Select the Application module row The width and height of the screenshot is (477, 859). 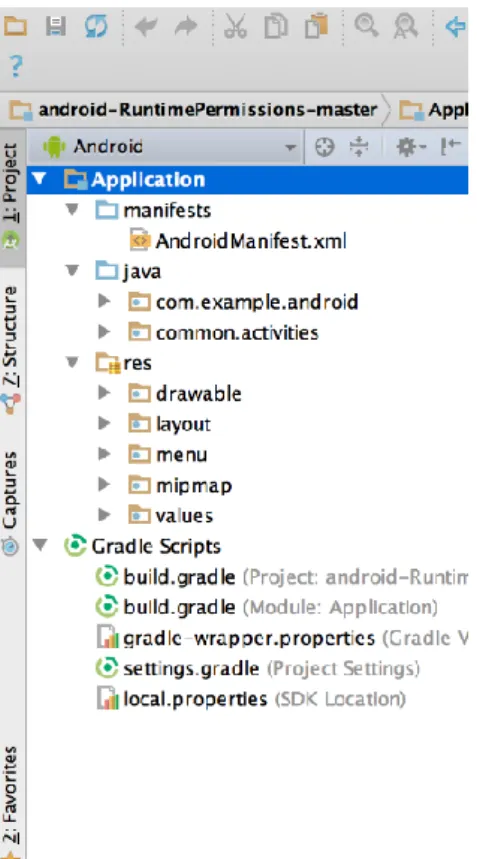(247, 180)
